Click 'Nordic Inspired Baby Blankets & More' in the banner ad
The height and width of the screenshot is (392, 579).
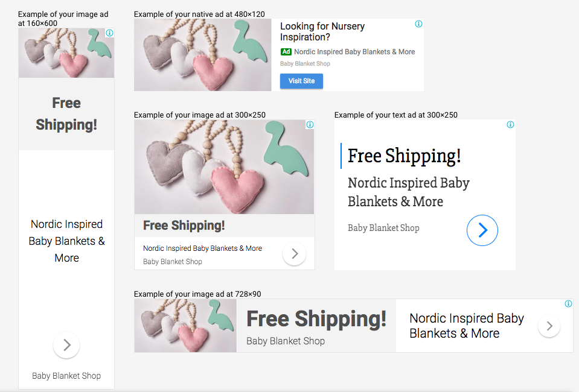[467, 326]
